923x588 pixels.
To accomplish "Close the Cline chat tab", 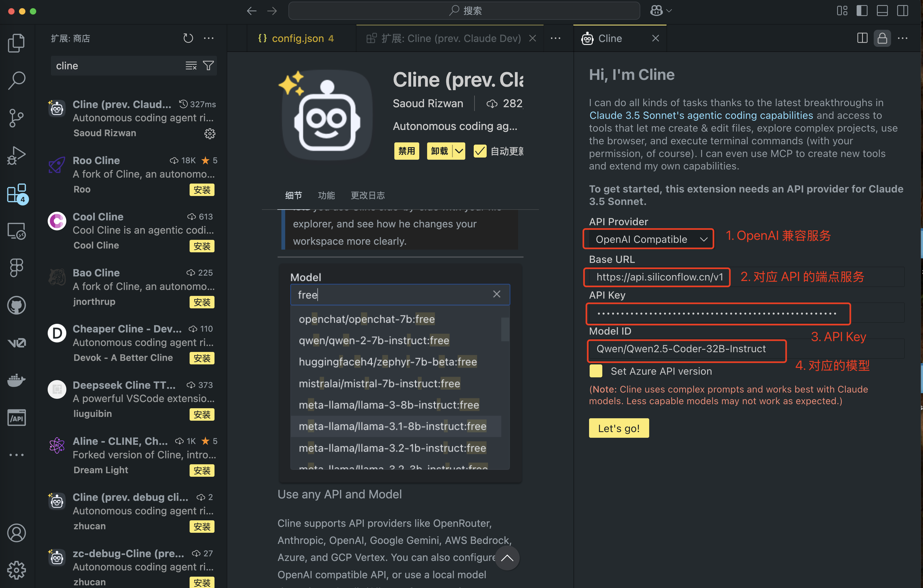I will pos(655,38).
